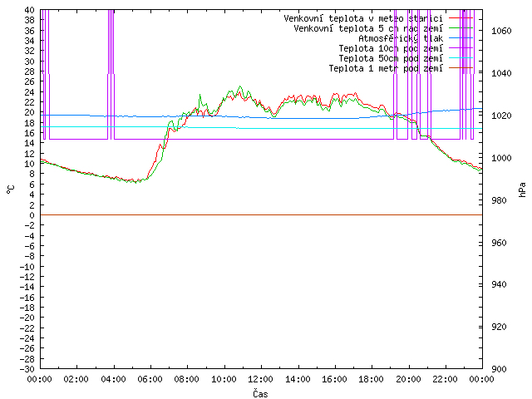Click green legend line sample for 5 cm temperature
Image resolution: width=532 pixels, height=399 pixels.
tap(461, 28)
